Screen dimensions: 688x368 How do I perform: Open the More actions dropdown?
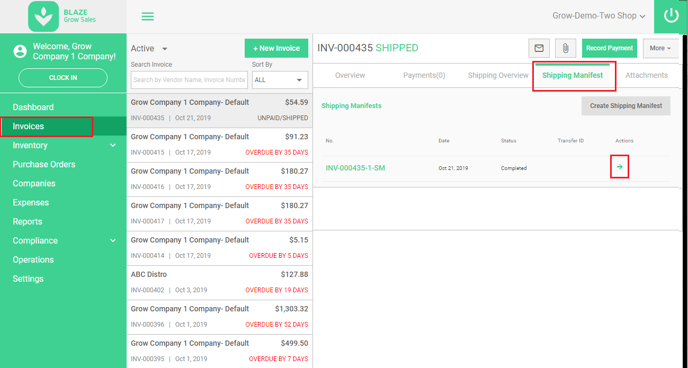tap(660, 48)
